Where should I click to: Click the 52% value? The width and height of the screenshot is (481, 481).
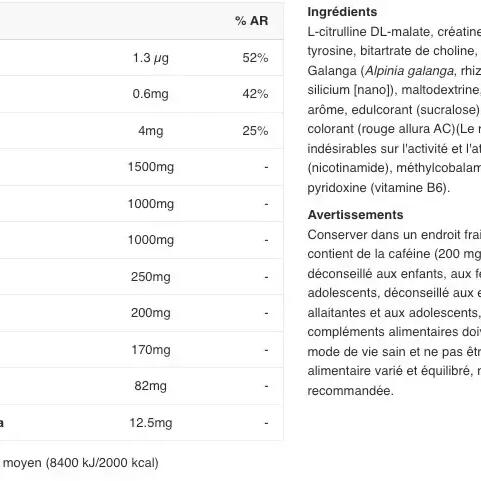click(x=255, y=58)
